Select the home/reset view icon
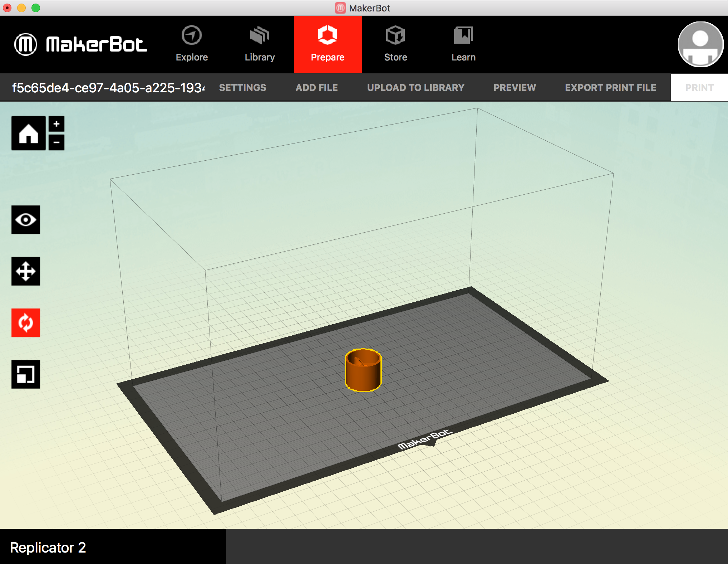 (28, 133)
